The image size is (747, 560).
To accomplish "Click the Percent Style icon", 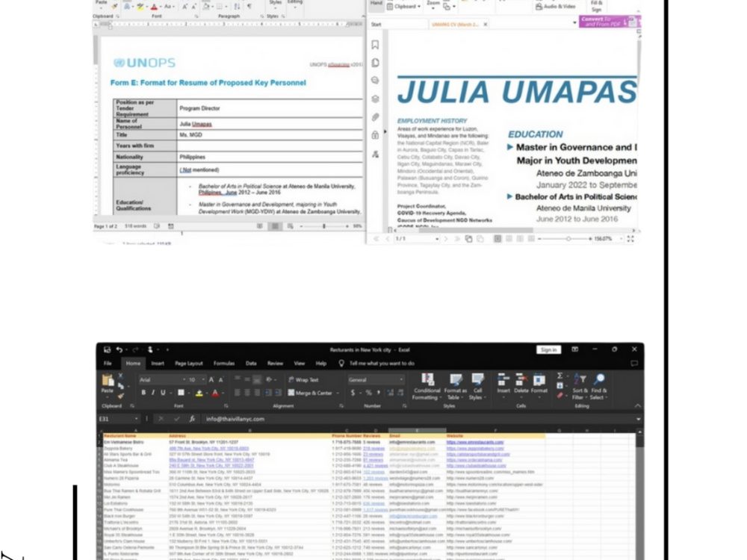I will [x=368, y=393].
